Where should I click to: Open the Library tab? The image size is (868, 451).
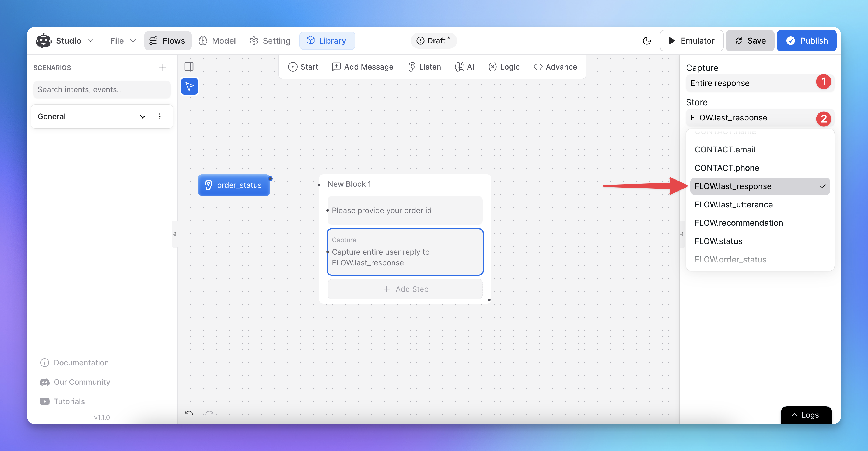[x=327, y=41]
